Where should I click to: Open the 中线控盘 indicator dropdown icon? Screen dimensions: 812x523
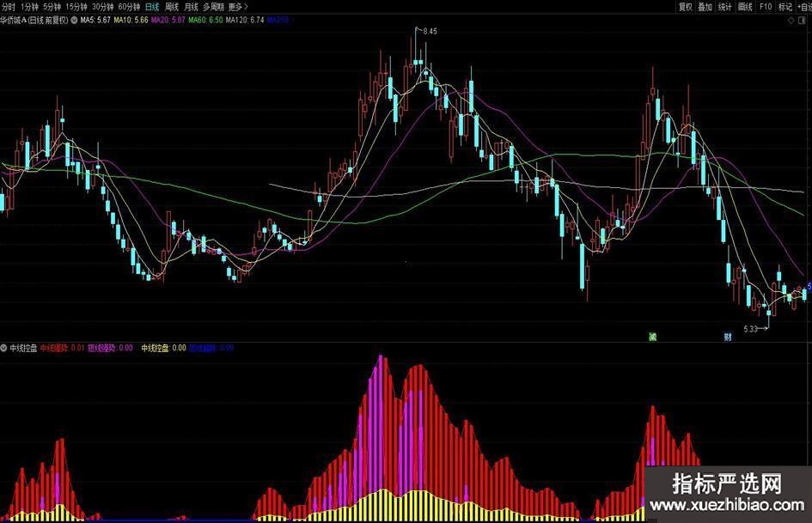pyautogui.click(x=3, y=348)
